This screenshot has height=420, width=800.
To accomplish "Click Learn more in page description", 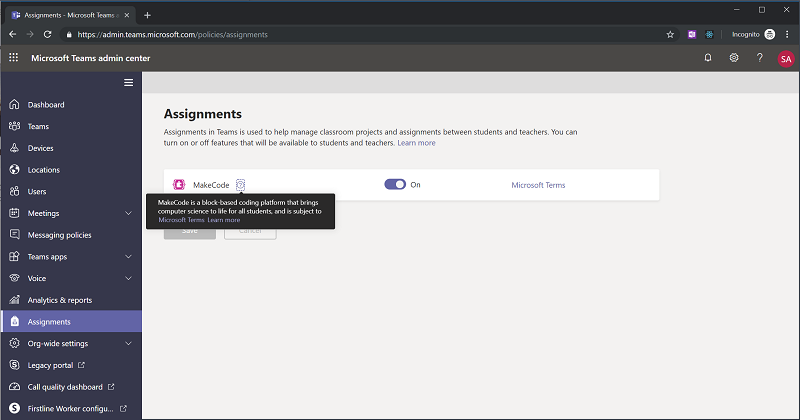I will pos(416,143).
